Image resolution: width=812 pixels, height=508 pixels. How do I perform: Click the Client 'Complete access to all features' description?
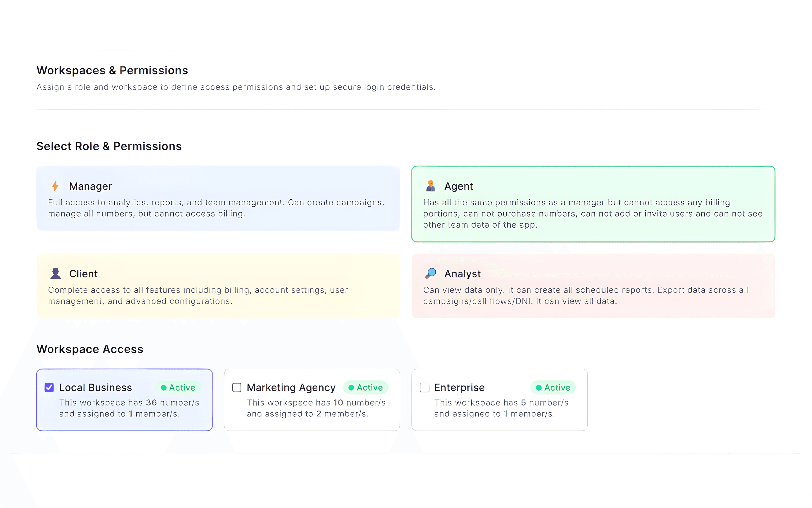[198, 295]
